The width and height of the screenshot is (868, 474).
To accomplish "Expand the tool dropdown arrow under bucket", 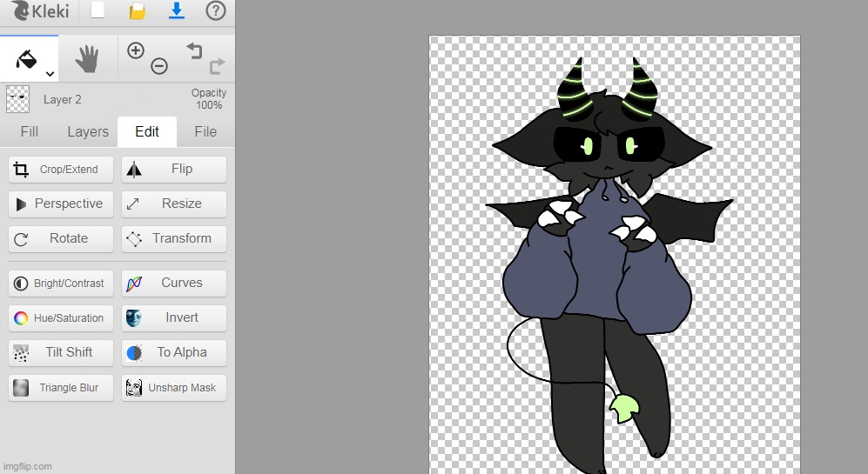I will pos(50,74).
